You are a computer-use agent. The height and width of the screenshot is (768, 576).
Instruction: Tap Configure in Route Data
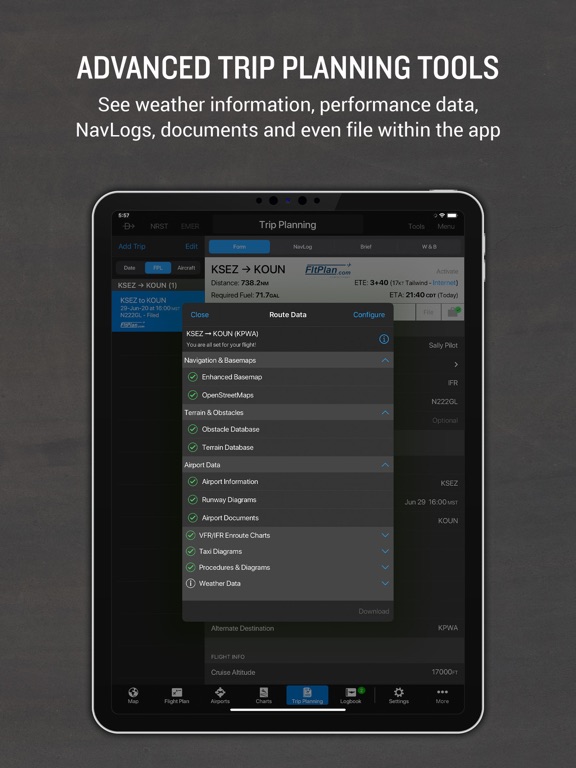tap(369, 314)
